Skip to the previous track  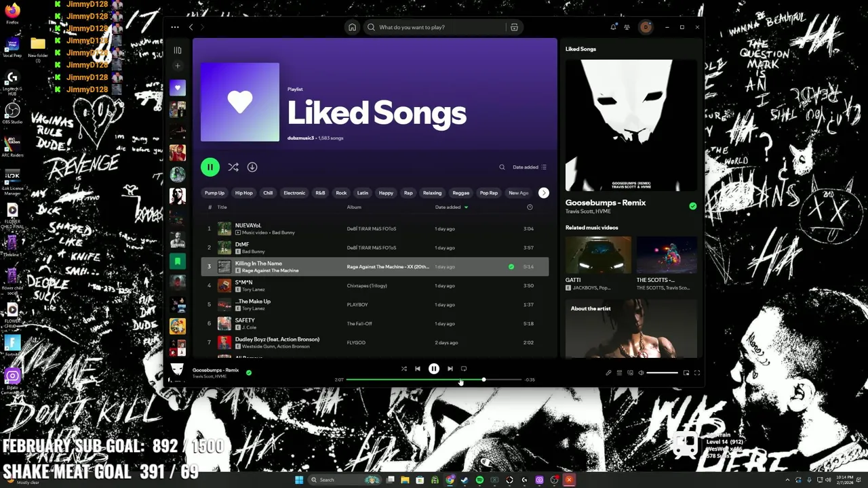pos(418,369)
